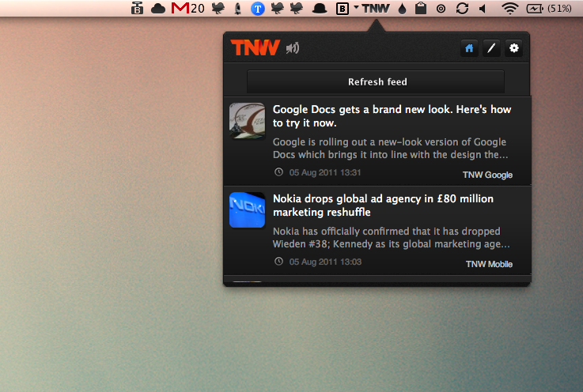Open the Gmail notifier icon in menu bar
The image size is (583, 392).
180,8
